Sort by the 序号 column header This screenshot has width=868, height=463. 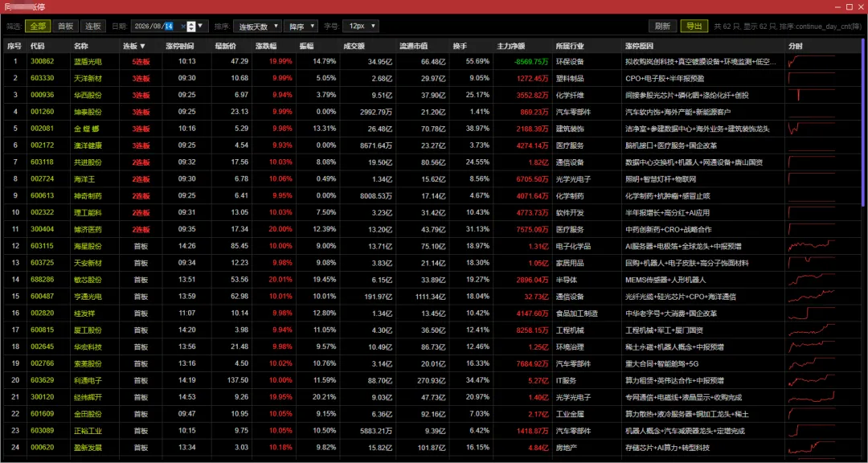14,46
